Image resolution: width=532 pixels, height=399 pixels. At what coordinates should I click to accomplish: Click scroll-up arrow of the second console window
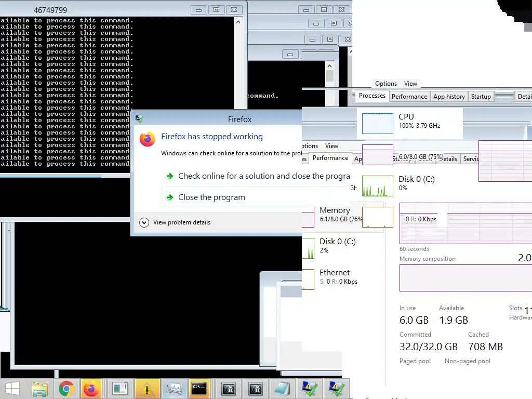(329, 66)
